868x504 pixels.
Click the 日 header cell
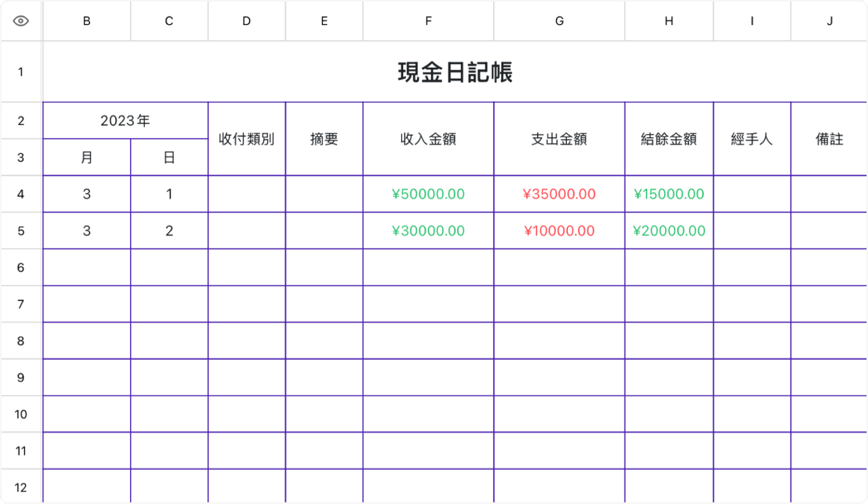pos(169,157)
